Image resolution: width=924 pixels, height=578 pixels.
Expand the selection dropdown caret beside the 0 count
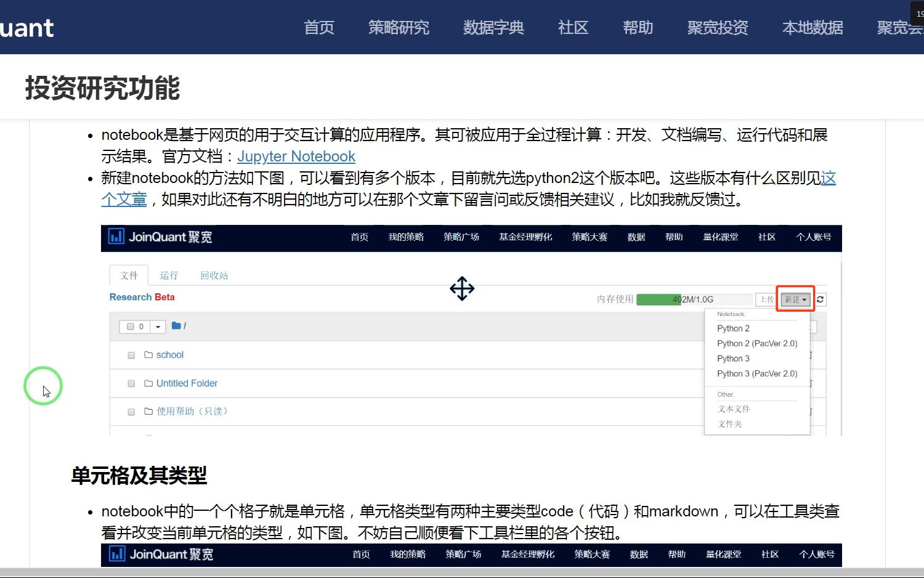(x=158, y=327)
